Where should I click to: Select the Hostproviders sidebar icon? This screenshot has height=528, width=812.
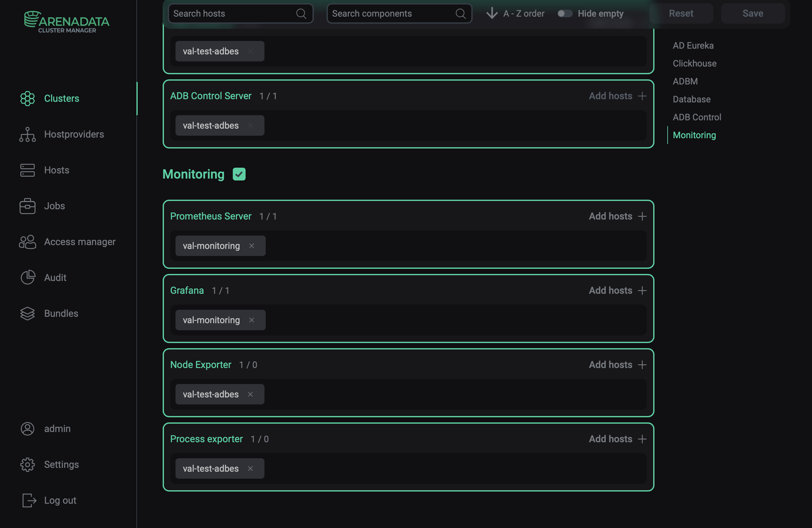point(27,134)
